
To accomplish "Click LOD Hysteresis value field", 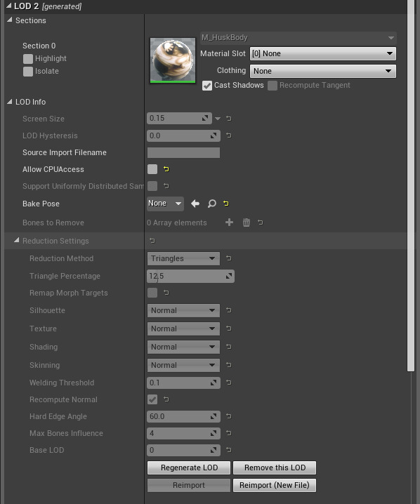I will pos(183,135).
